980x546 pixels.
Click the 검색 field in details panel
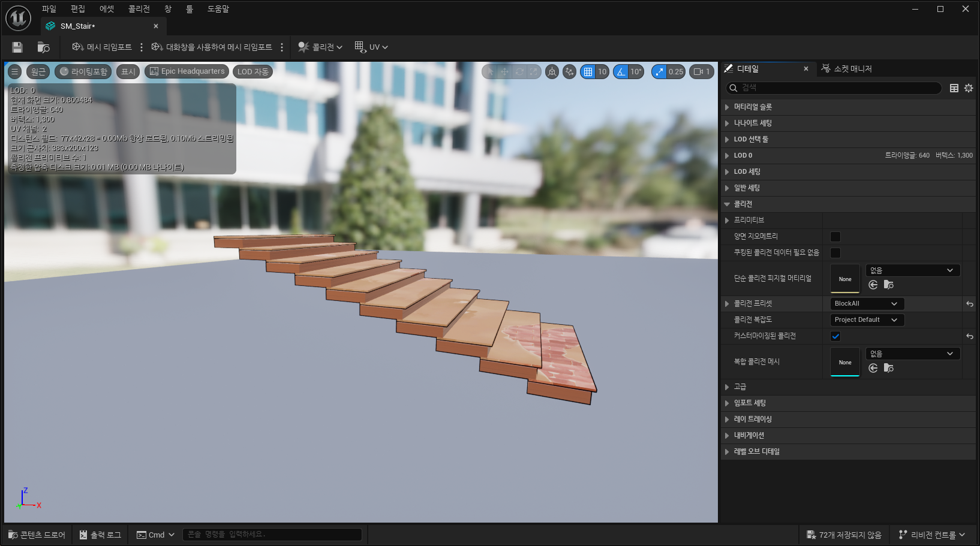(834, 88)
